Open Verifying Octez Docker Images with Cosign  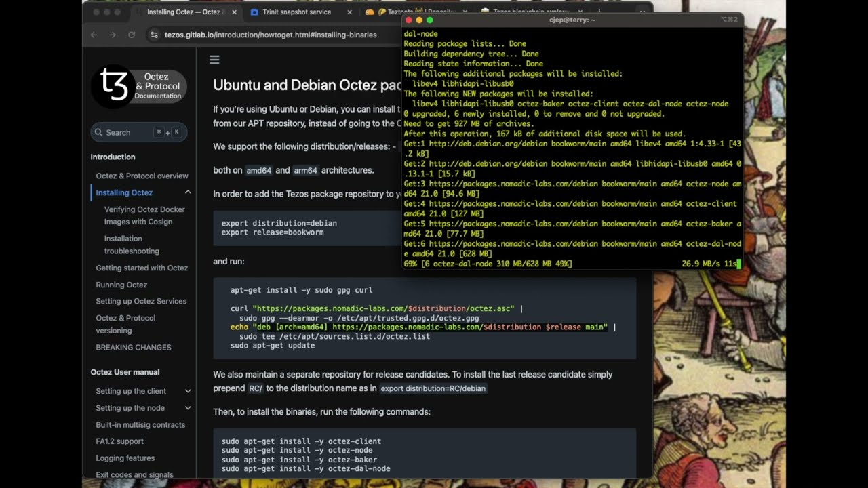point(144,216)
